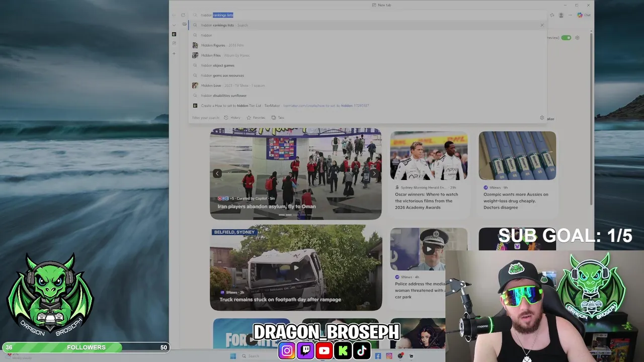644x362 pixels.
Task: Open the Windows Start menu on the taskbar
Action: tap(233, 356)
